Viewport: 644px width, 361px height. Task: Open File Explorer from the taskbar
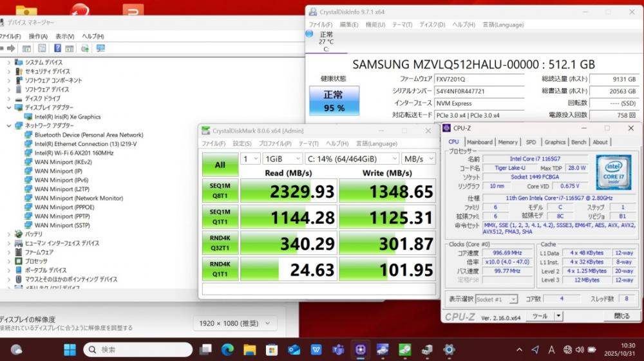[x=249, y=349]
